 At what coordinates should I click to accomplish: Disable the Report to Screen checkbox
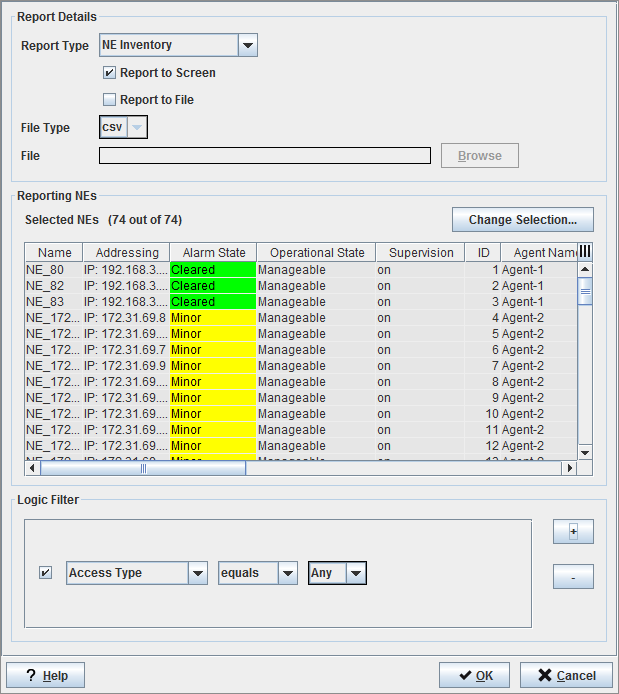[110, 73]
